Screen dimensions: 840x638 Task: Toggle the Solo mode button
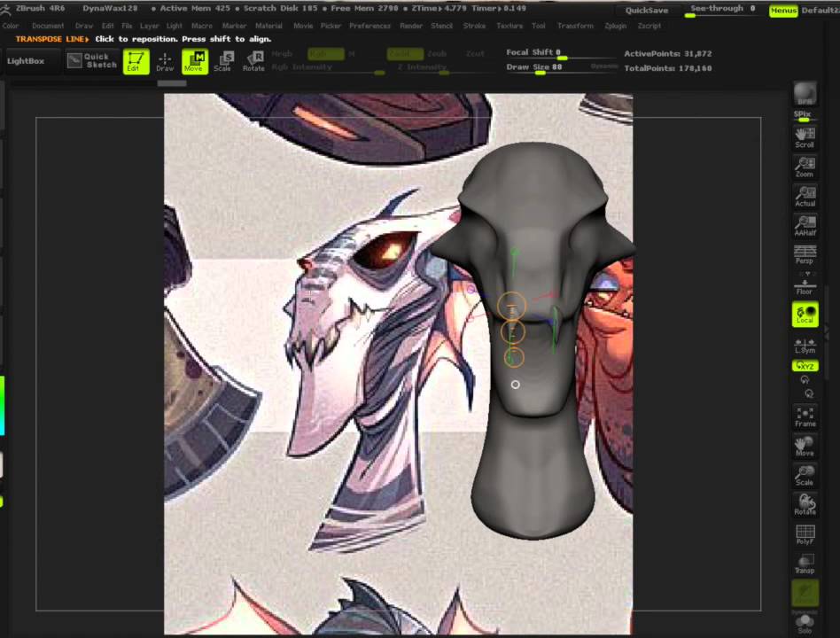pos(805,624)
